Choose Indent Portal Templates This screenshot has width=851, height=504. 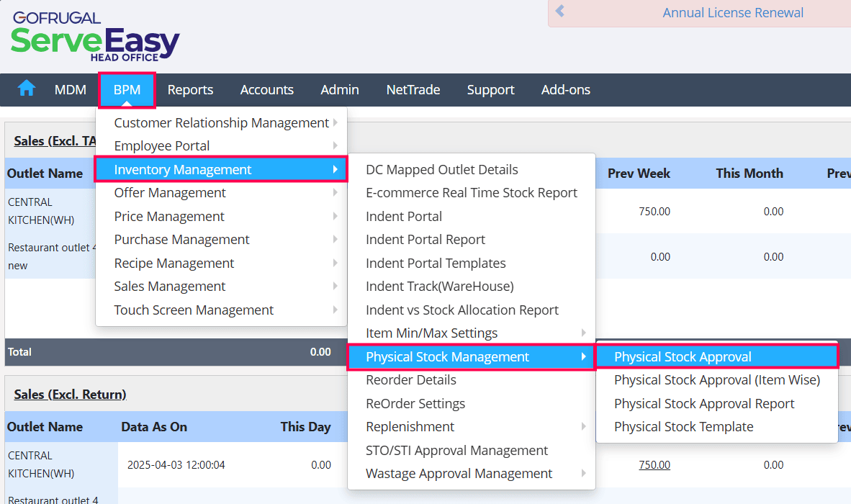[436, 264]
